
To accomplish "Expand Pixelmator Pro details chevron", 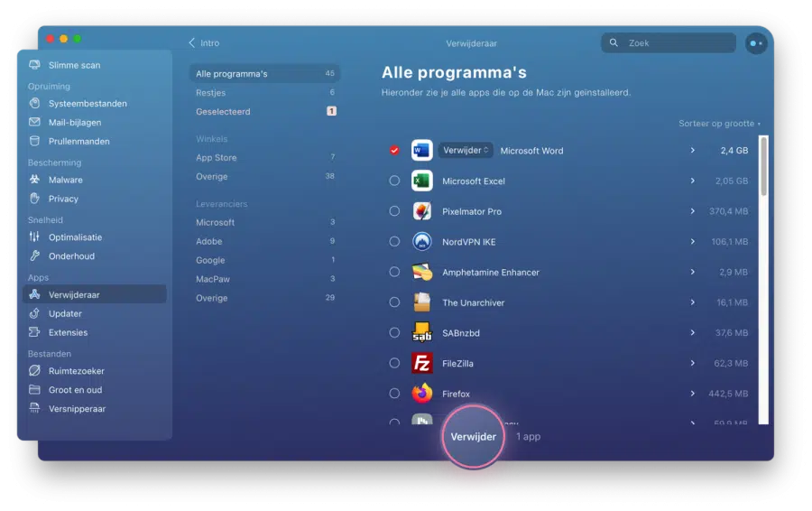I will pyautogui.click(x=692, y=211).
